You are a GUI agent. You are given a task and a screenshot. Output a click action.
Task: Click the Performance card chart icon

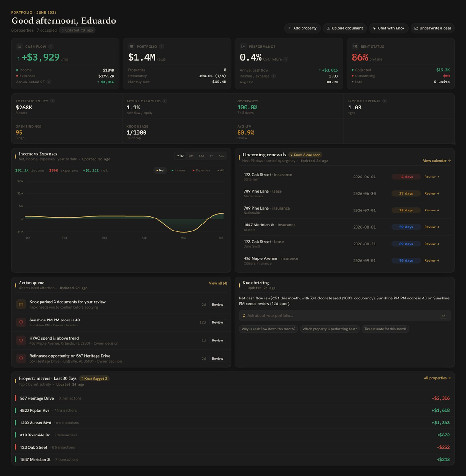[x=243, y=47]
